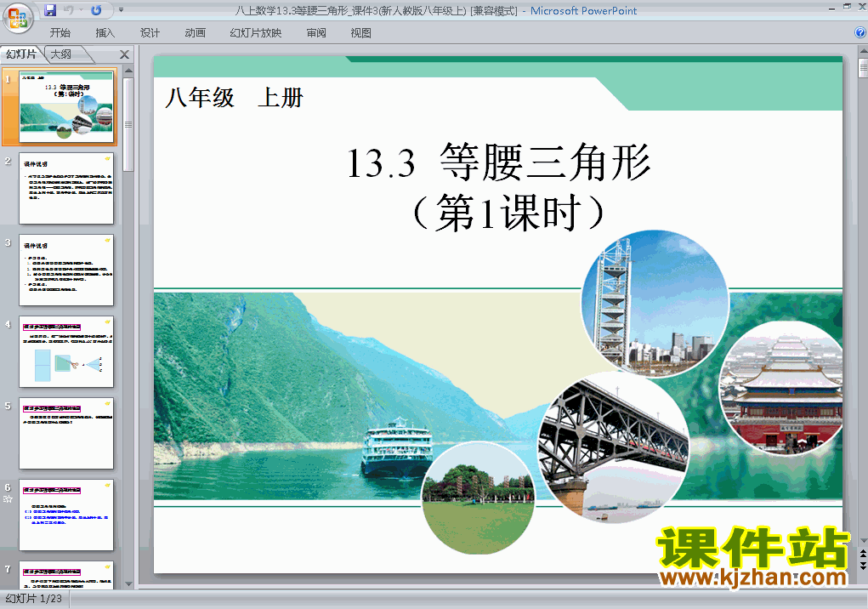Go to previous slide double-arrow button
The width and height of the screenshot is (868, 609).
coord(863,555)
